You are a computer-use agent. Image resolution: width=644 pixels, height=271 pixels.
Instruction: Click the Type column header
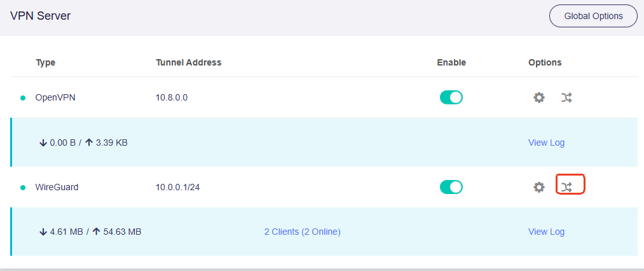pyautogui.click(x=46, y=62)
